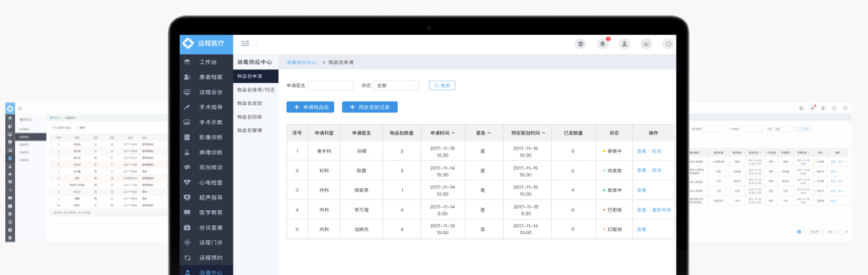The width and height of the screenshot is (868, 275).
Task: Sort by 预定取包时间 column header
Action: [x=528, y=133]
